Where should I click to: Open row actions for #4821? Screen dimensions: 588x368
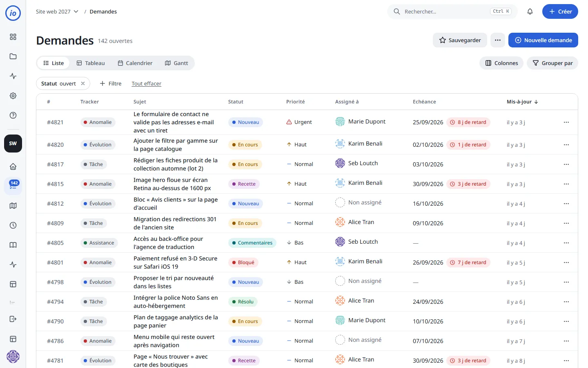coord(566,122)
